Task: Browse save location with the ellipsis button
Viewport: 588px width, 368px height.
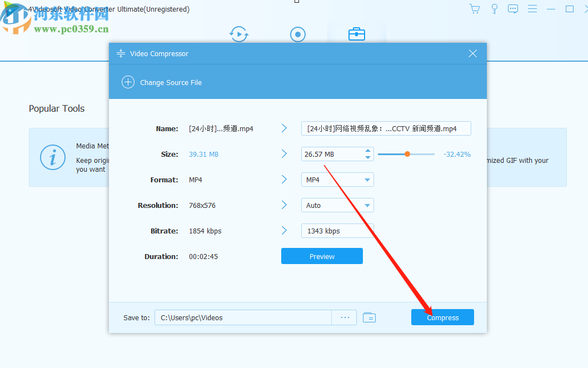Action: pos(345,317)
